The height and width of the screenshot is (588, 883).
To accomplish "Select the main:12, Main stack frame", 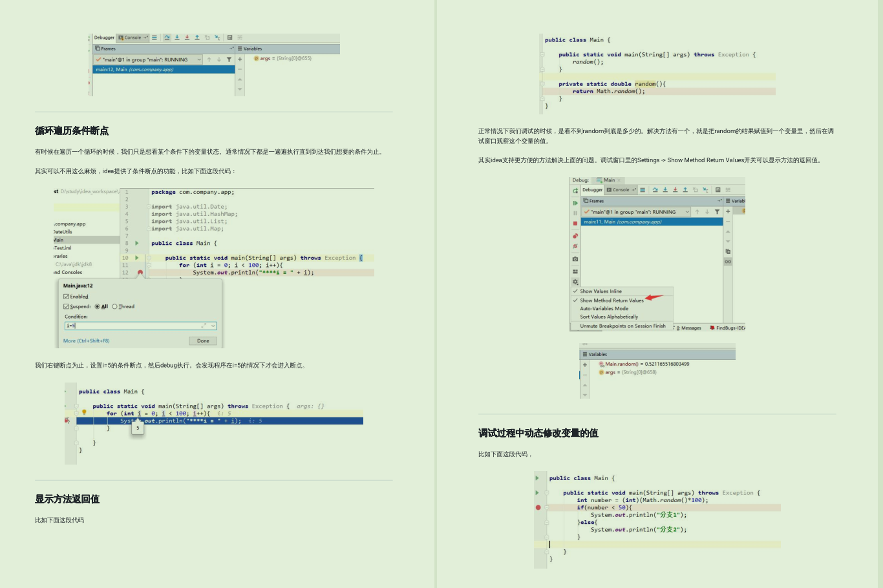I will pyautogui.click(x=164, y=69).
